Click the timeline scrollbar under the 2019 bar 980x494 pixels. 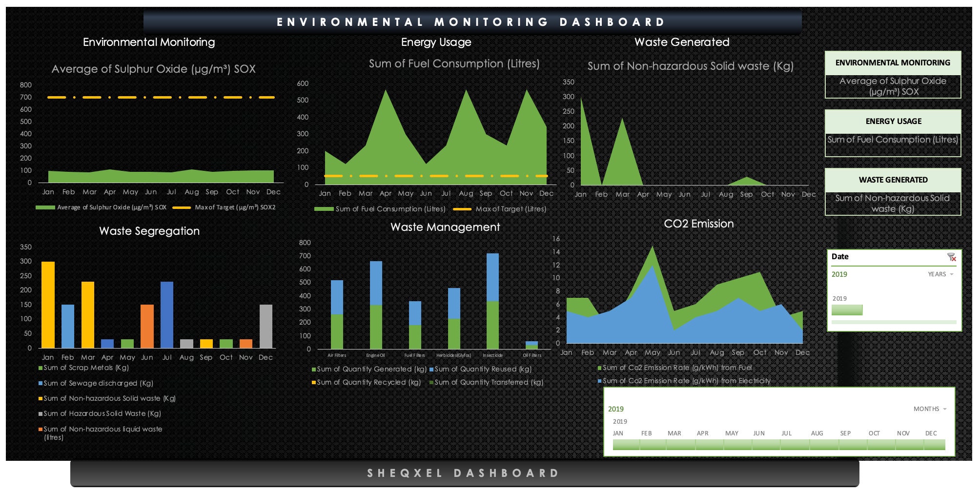pyautogui.click(x=893, y=323)
